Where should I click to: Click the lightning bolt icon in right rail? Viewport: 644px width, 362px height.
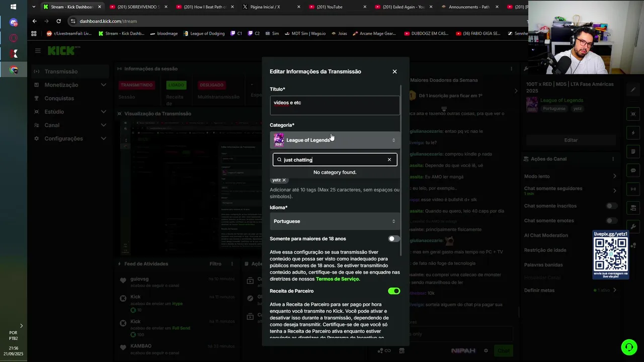[633, 133]
